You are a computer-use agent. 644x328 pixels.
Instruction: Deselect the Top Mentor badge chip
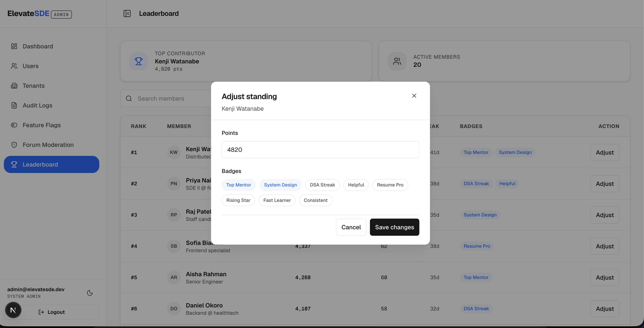coord(239,185)
